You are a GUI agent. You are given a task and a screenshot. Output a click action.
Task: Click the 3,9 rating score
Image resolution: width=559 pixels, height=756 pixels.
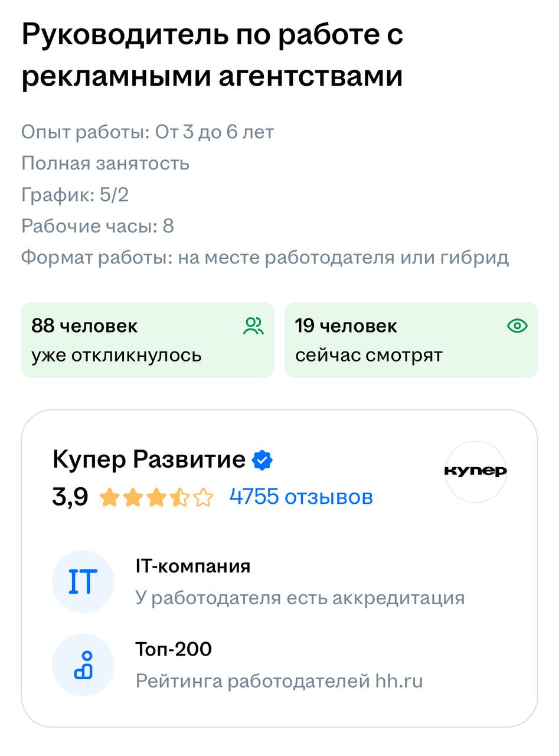(x=70, y=497)
